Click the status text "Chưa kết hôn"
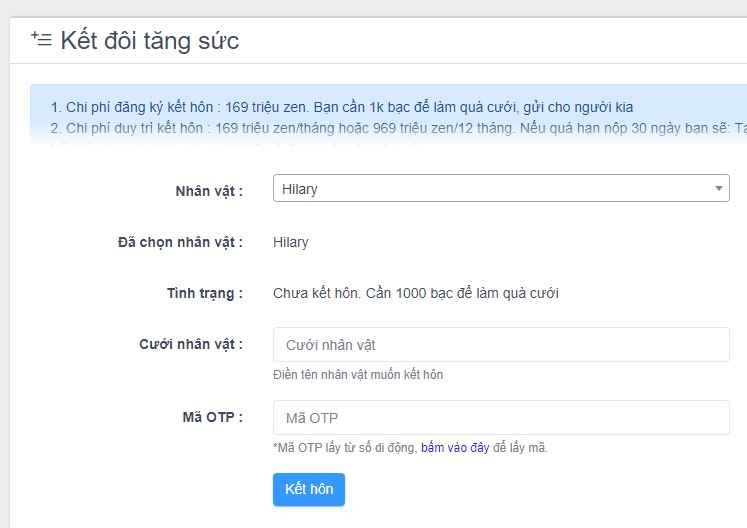747x528 pixels. [x=317, y=293]
